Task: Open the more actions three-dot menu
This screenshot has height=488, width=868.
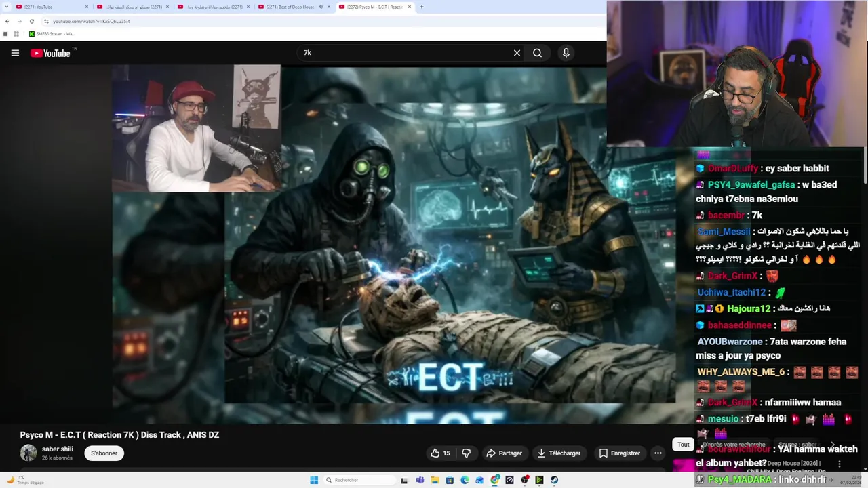Action: click(658, 453)
